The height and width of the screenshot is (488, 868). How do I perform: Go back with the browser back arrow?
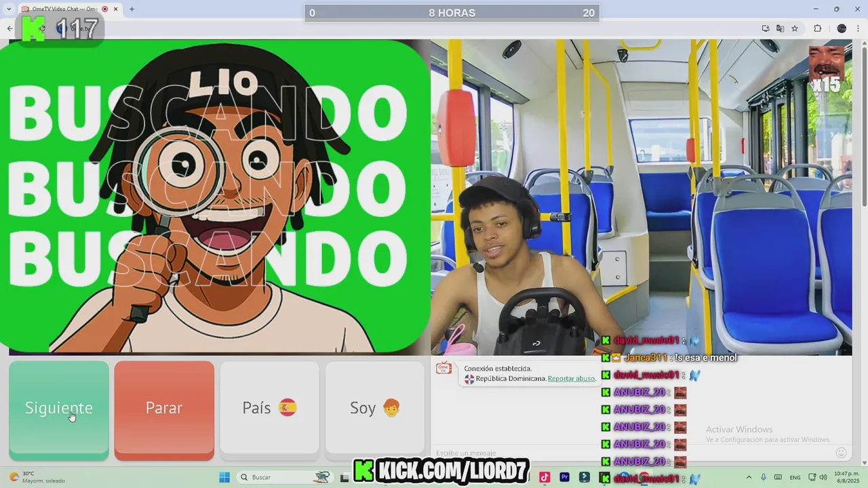9,28
